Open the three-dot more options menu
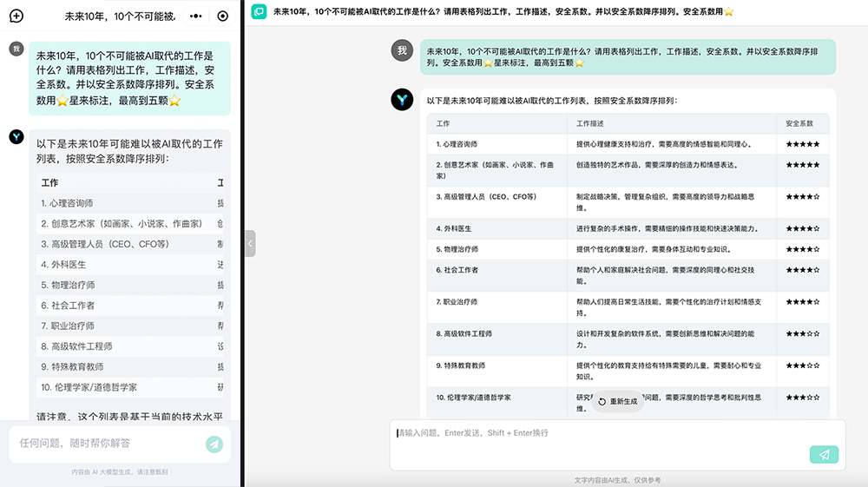 coord(196,16)
